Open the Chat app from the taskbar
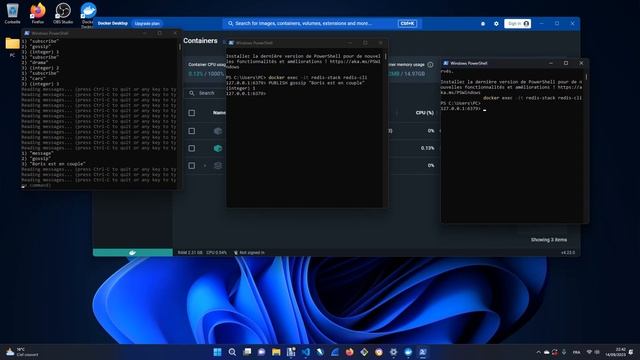This screenshot has width=640, height=360. (261, 352)
